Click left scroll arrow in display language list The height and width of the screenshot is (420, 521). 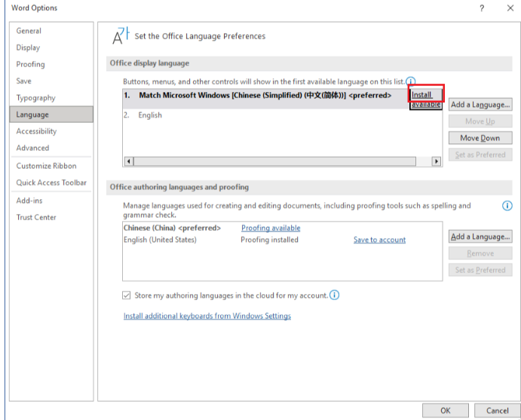point(128,161)
